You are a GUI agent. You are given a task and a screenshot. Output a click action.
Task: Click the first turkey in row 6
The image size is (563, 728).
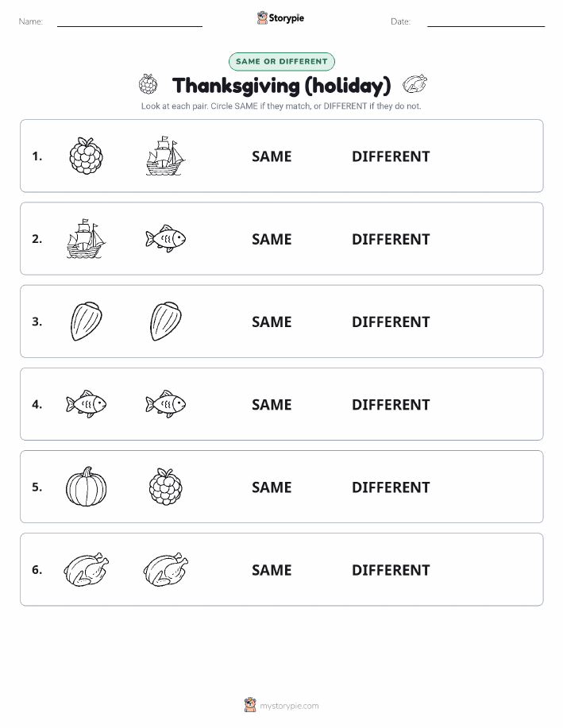[x=86, y=569]
